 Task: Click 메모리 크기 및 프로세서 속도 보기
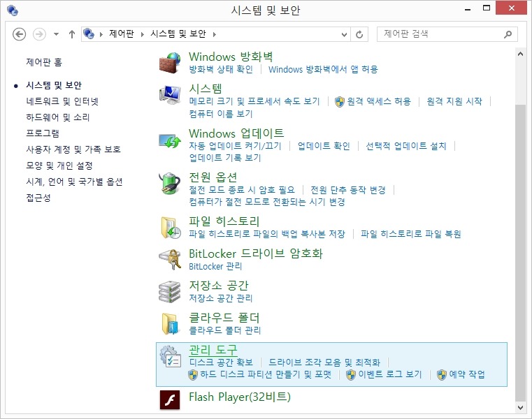254,101
